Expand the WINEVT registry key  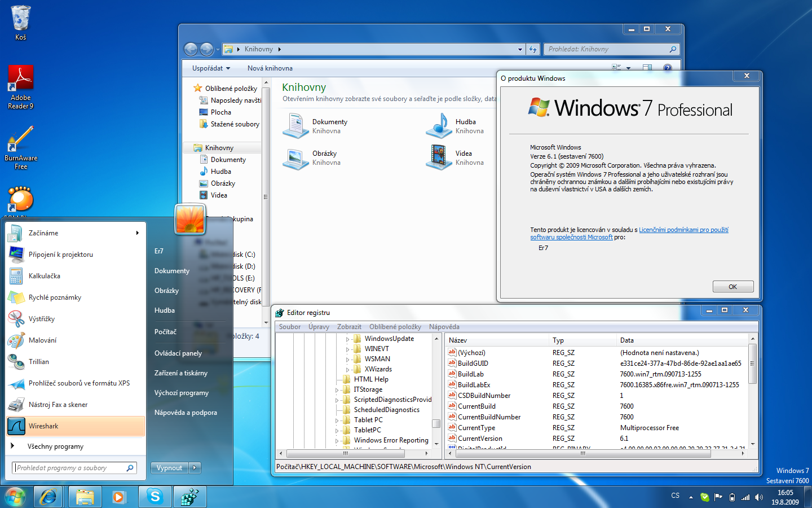(x=347, y=349)
